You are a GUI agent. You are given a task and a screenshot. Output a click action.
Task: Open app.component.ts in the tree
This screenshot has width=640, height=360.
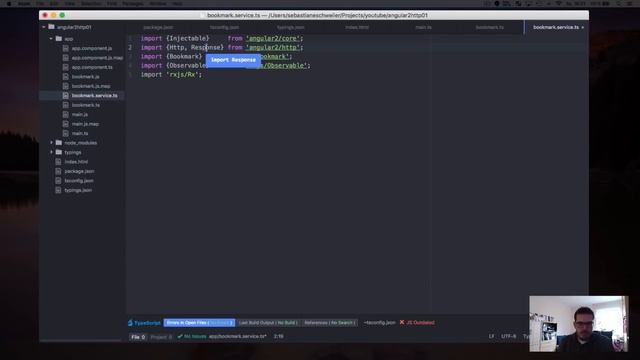92,67
